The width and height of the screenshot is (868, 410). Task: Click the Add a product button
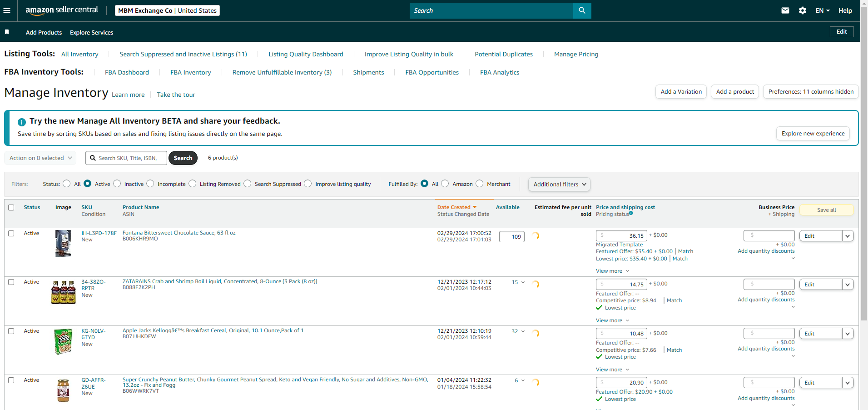[x=735, y=91]
